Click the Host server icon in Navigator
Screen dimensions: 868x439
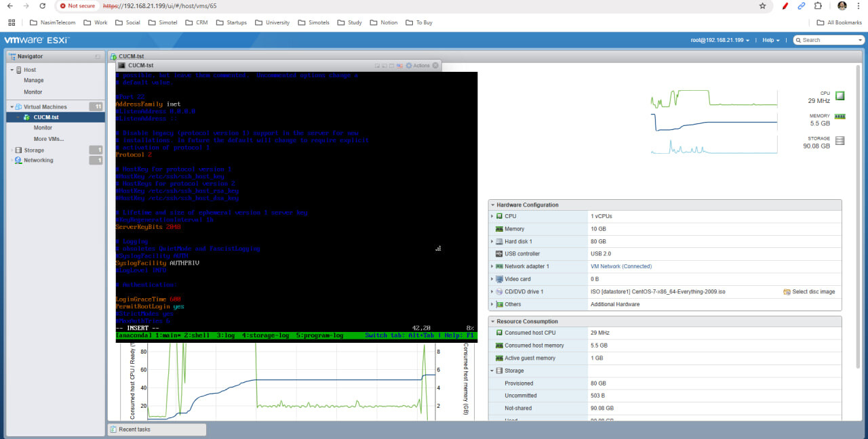point(18,70)
